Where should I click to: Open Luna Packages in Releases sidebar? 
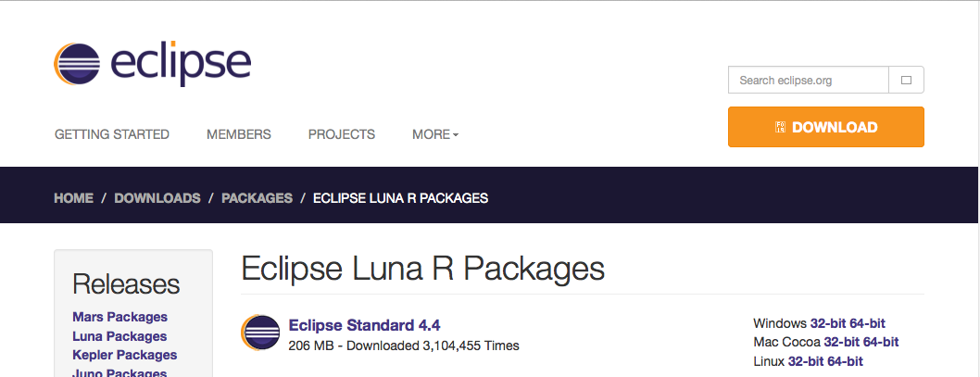click(119, 336)
